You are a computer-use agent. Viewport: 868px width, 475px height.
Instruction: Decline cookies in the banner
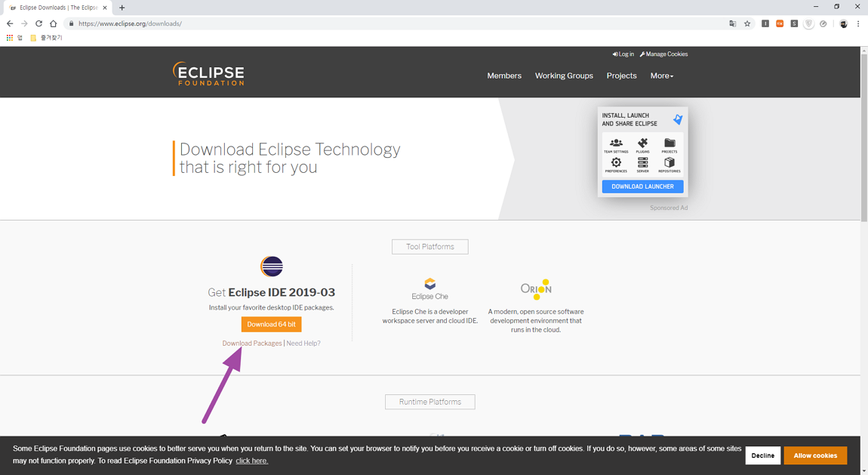coord(763,455)
